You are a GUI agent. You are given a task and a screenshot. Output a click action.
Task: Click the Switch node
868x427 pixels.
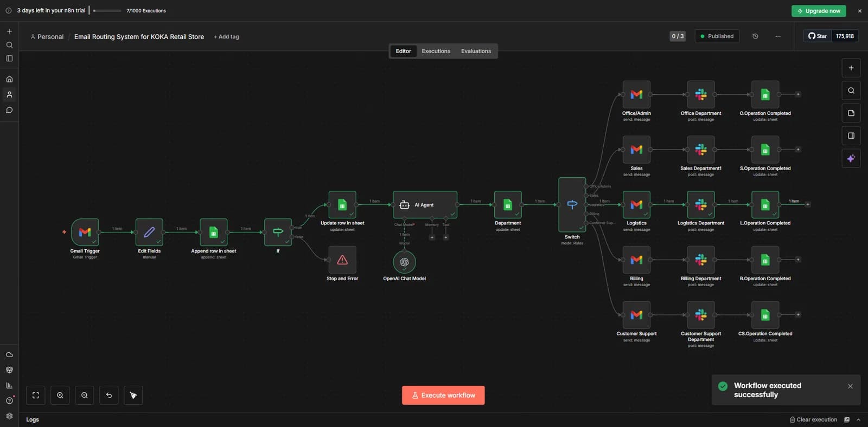pyautogui.click(x=572, y=204)
